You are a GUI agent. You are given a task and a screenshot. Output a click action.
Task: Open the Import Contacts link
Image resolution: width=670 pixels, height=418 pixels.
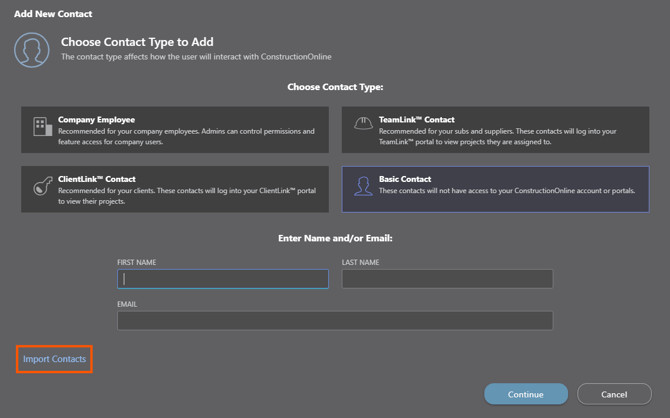point(54,359)
